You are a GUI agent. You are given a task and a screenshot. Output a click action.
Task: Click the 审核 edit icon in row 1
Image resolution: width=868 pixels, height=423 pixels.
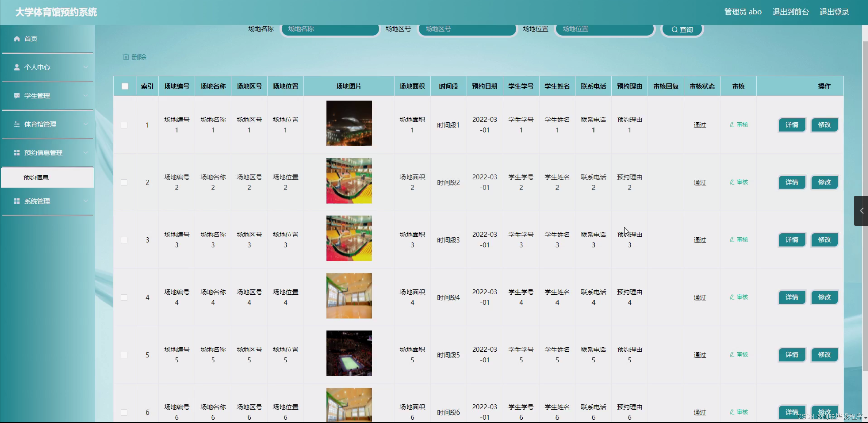[x=732, y=125]
